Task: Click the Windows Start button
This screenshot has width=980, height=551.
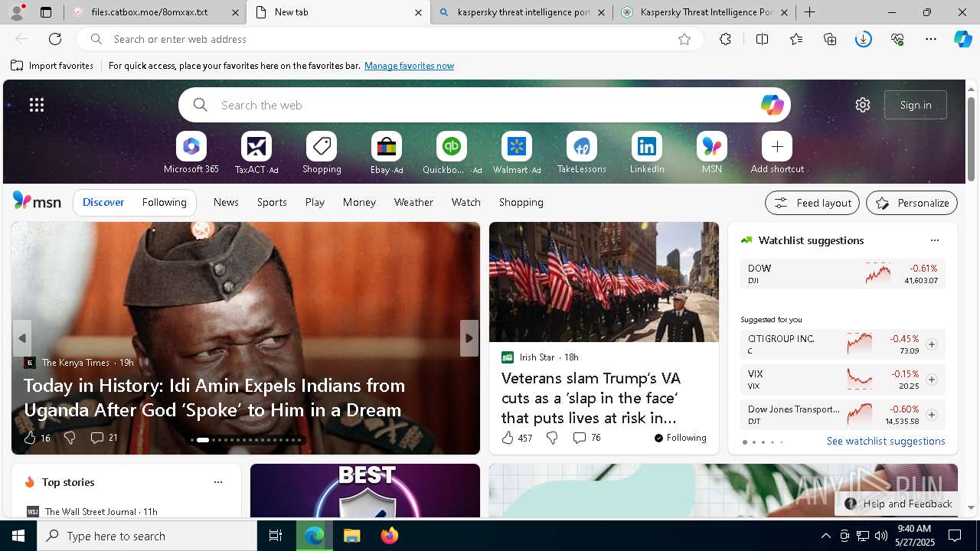Action: [18, 536]
